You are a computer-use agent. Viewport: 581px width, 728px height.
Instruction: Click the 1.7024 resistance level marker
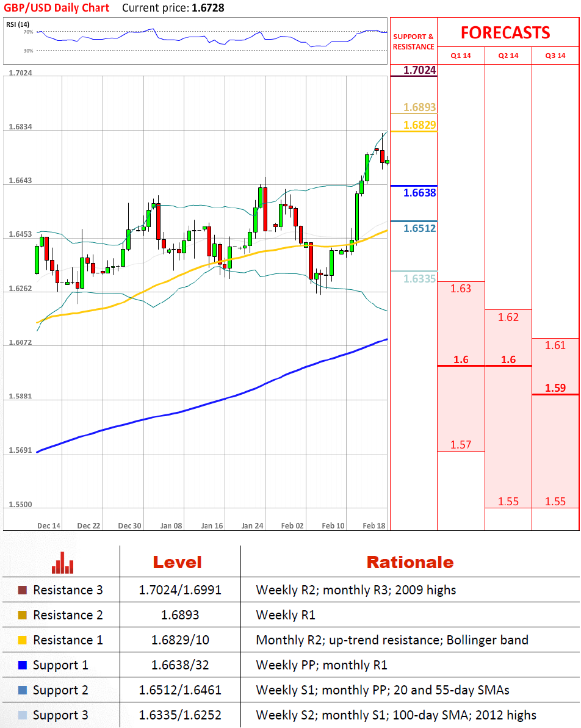[x=419, y=70]
